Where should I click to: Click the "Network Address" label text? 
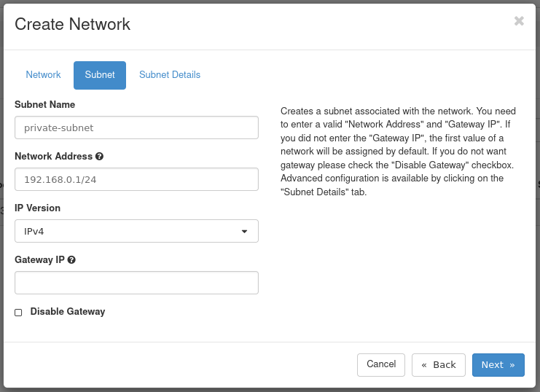53,157
